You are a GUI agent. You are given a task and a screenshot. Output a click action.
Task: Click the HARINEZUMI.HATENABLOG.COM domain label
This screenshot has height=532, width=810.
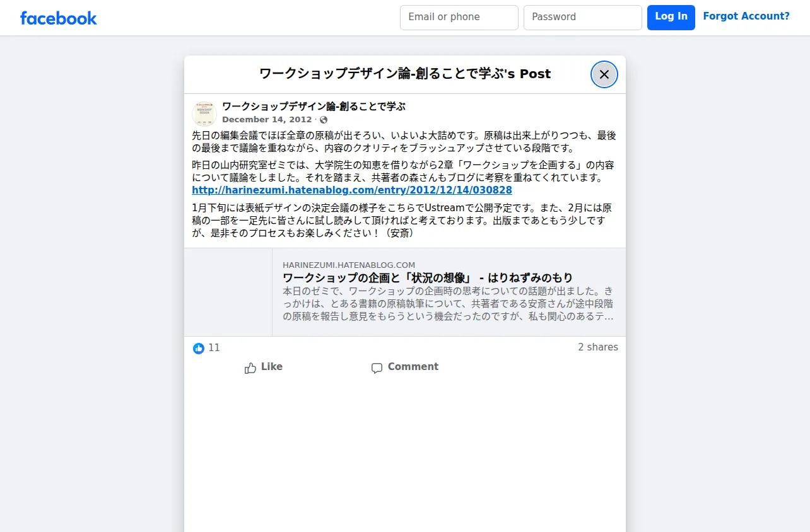click(x=349, y=265)
